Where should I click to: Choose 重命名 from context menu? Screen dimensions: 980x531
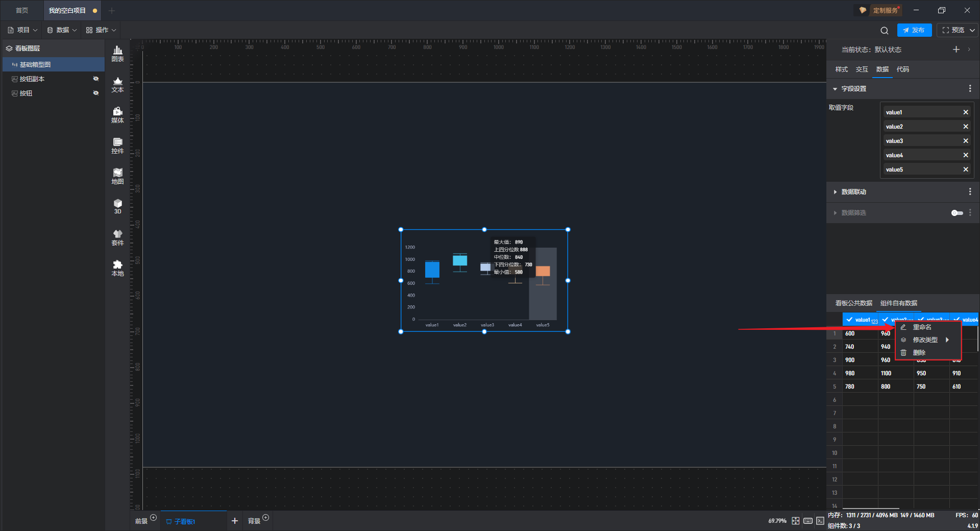922,327
